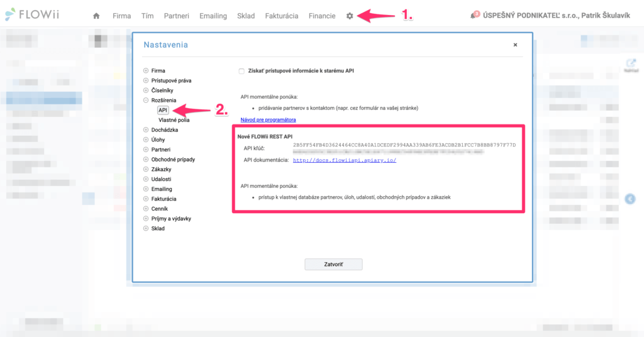Enable access to old API checkbox
This screenshot has height=337, width=644.
pyautogui.click(x=241, y=71)
